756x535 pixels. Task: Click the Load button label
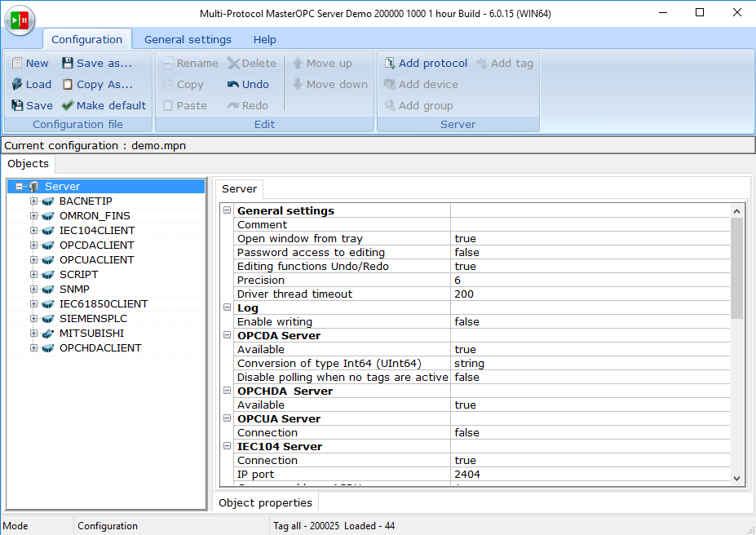click(x=38, y=84)
